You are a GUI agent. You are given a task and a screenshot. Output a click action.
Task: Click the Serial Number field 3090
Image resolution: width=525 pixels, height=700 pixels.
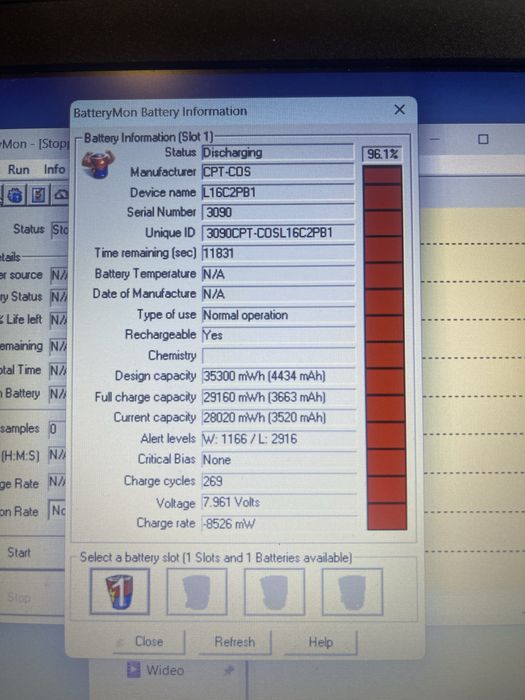(x=278, y=212)
